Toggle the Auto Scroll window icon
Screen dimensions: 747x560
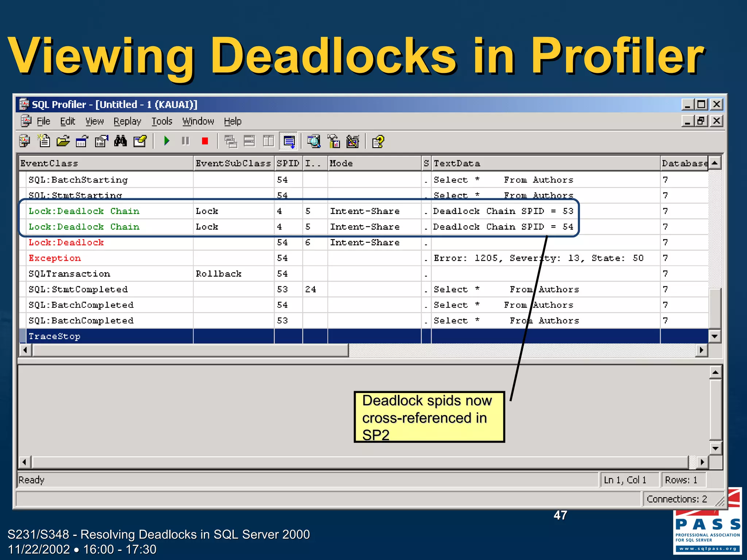pos(289,141)
